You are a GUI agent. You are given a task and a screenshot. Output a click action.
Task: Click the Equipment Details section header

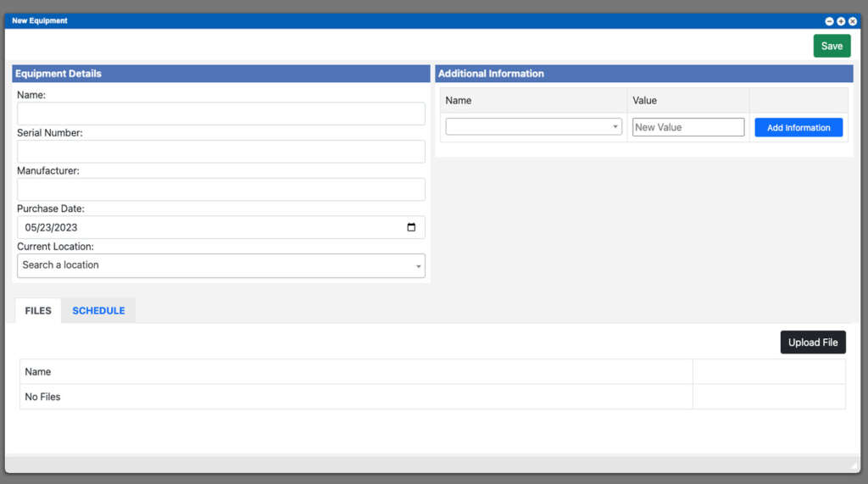click(x=221, y=74)
